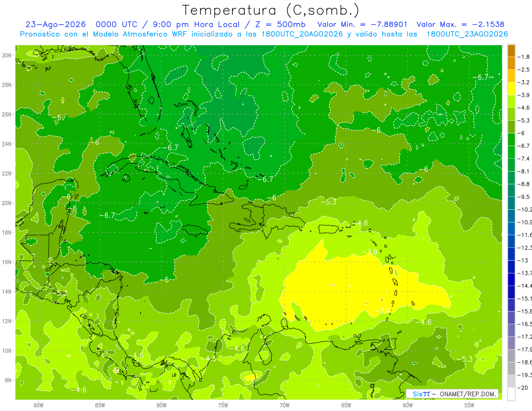Click yellow colorbar swatch between -3.2 and -3.9
Image resolution: width=532 pixels, height=411 pixels.
tap(511, 88)
